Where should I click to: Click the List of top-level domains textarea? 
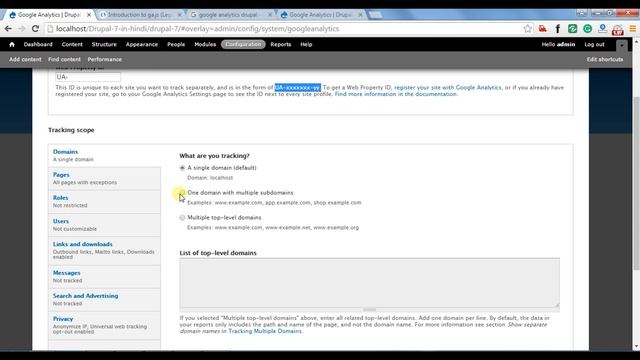point(369,284)
